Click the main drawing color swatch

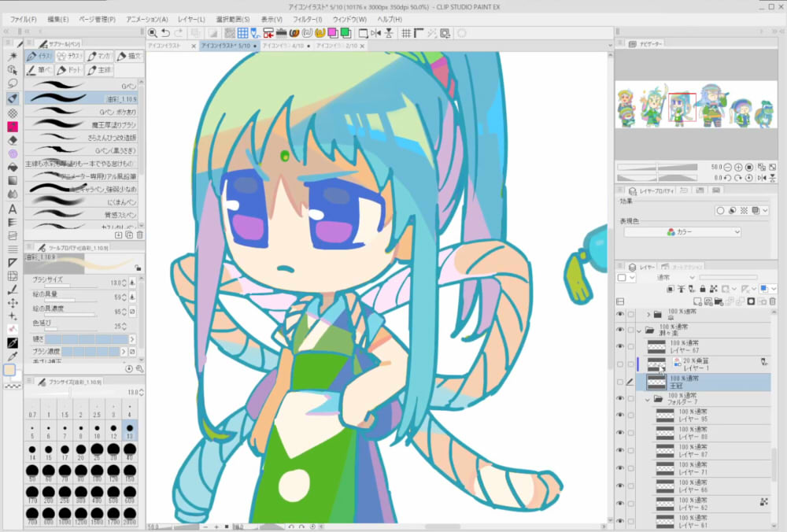(9, 371)
